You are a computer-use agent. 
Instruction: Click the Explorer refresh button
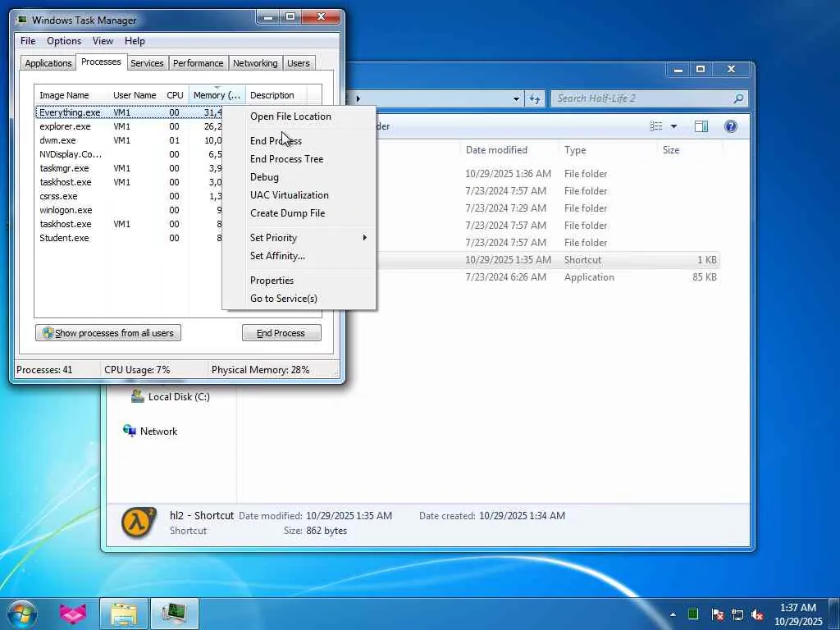pyautogui.click(x=534, y=98)
